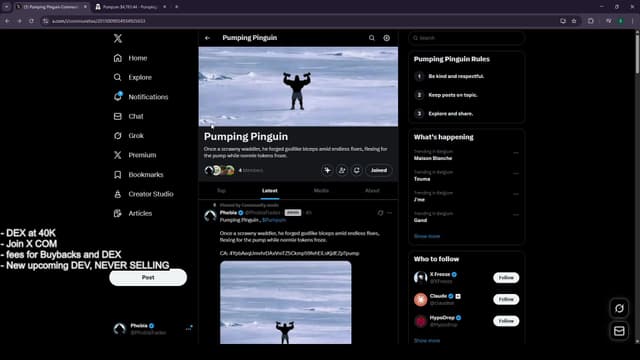Click the Grok icon on pinned post

tap(380, 213)
